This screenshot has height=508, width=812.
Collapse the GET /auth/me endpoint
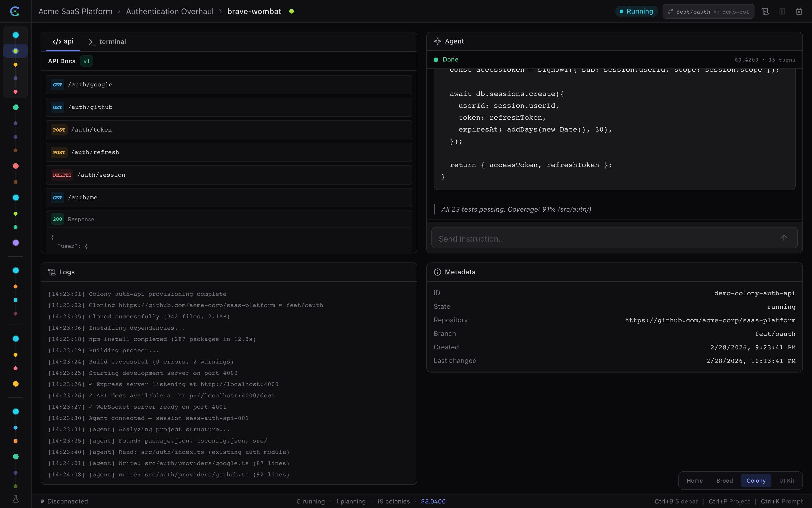click(229, 198)
